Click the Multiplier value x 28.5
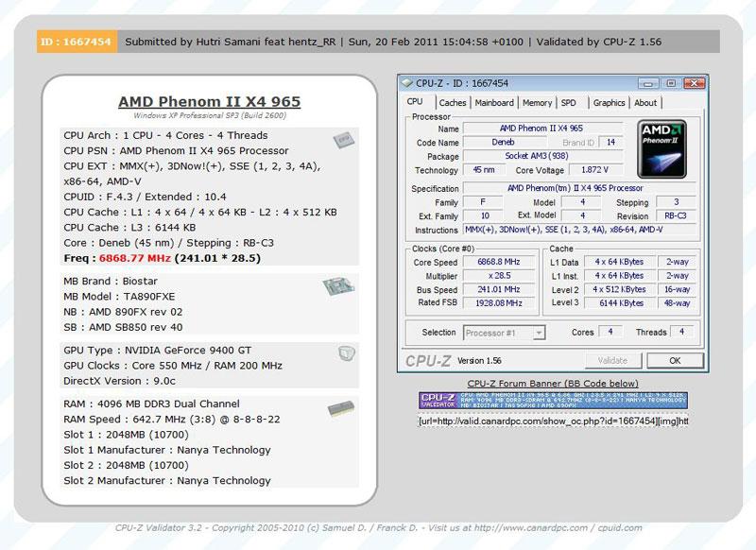 [x=499, y=276]
